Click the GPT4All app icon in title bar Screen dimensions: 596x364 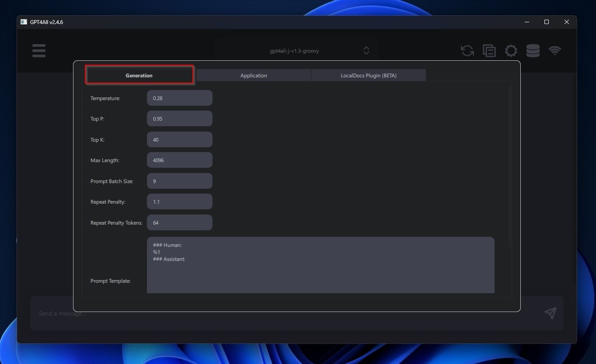(24, 22)
